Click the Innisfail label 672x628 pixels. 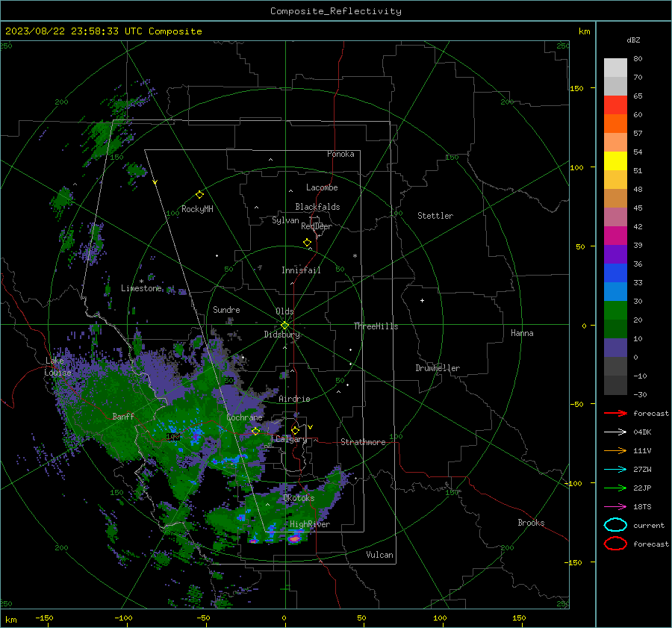point(301,270)
